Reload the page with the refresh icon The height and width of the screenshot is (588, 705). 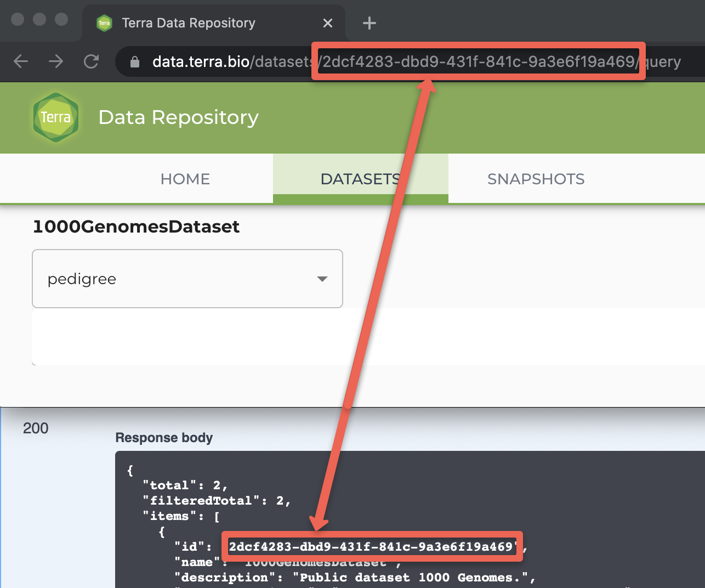(92, 61)
